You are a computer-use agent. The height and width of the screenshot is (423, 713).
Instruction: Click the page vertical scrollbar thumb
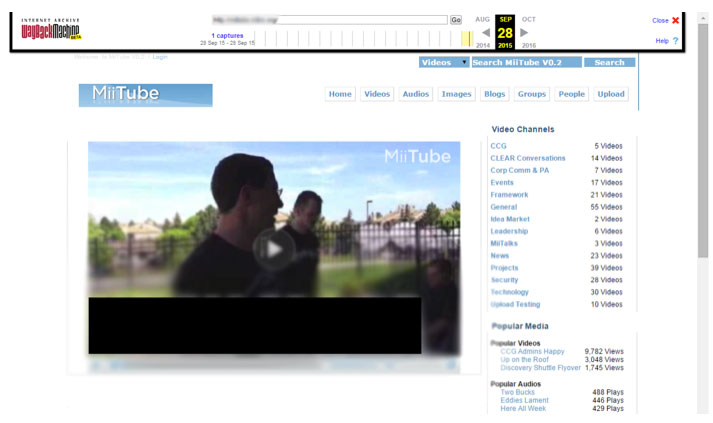click(x=703, y=141)
